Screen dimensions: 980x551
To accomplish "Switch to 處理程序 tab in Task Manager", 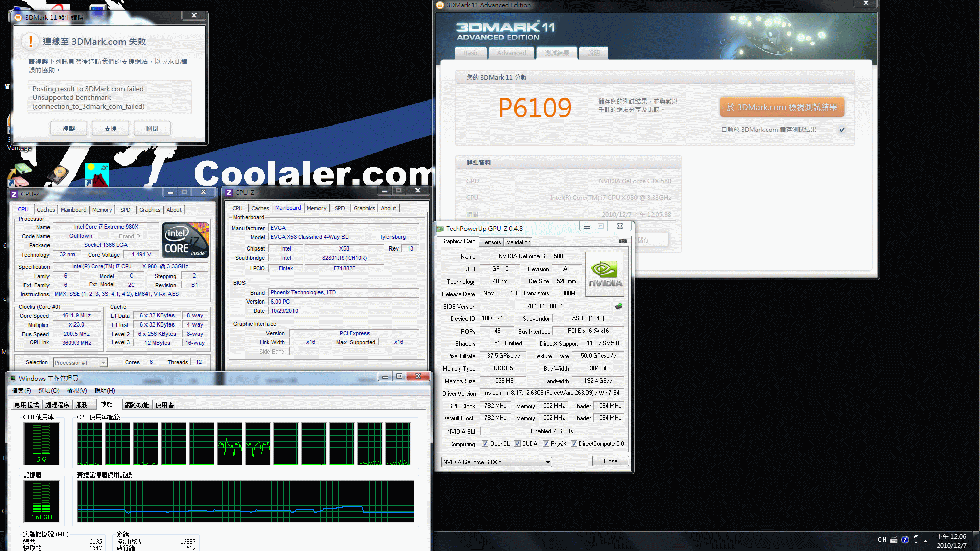I will coord(57,405).
